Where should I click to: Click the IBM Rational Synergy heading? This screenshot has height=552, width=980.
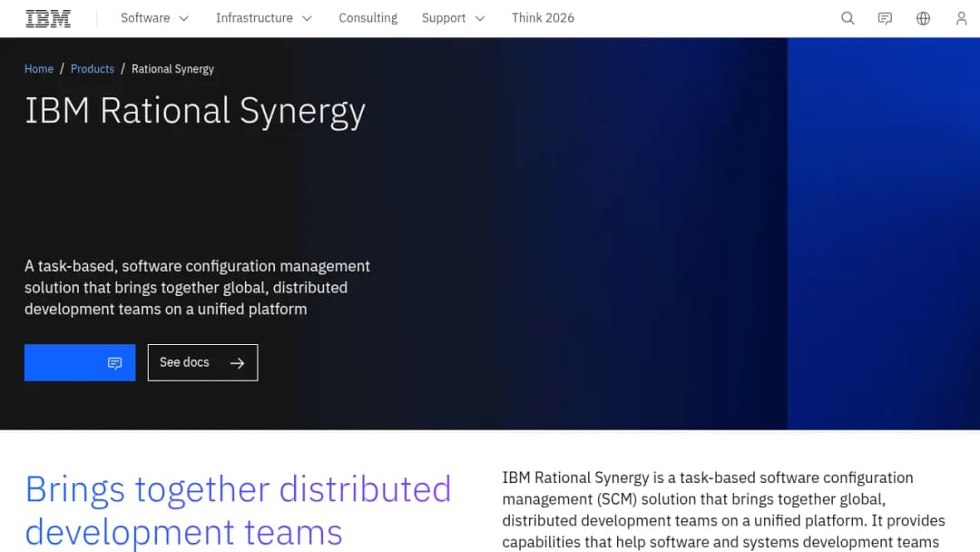195,112
